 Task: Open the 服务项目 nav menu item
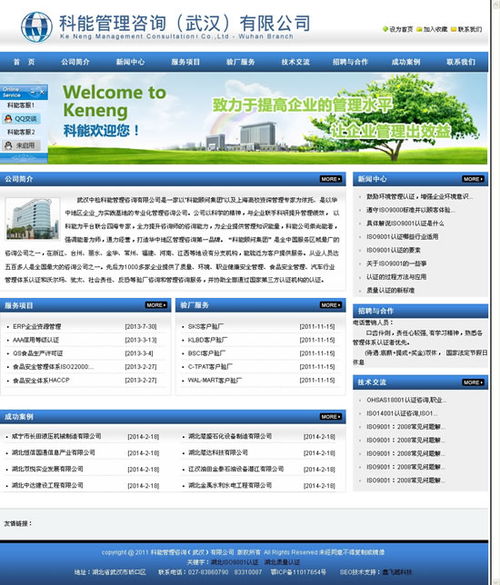(x=185, y=62)
